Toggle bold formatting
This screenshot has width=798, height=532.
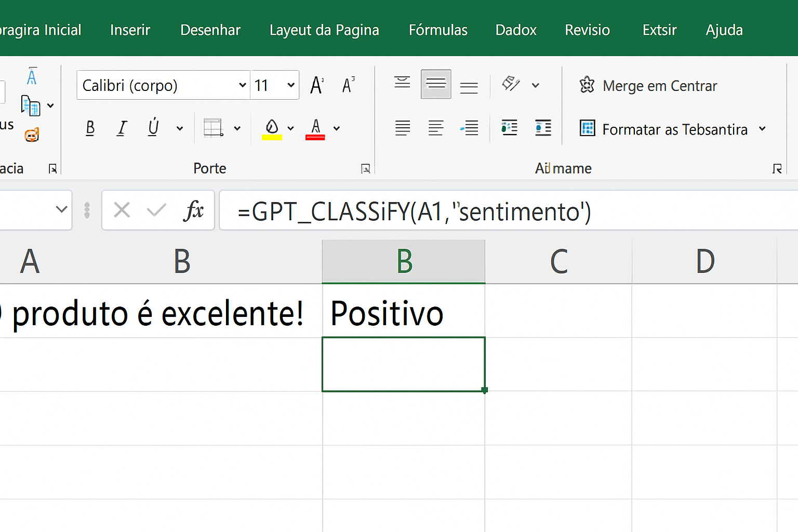click(x=90, y=128)
